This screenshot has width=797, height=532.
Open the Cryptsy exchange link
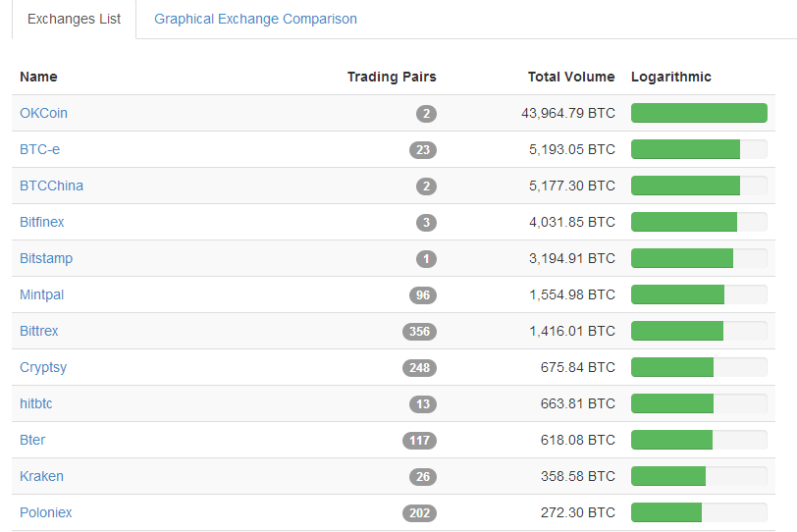click(x=43, y=367)
